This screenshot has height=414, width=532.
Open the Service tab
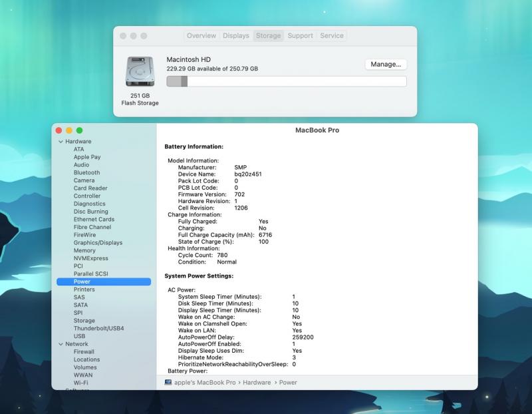331,36
